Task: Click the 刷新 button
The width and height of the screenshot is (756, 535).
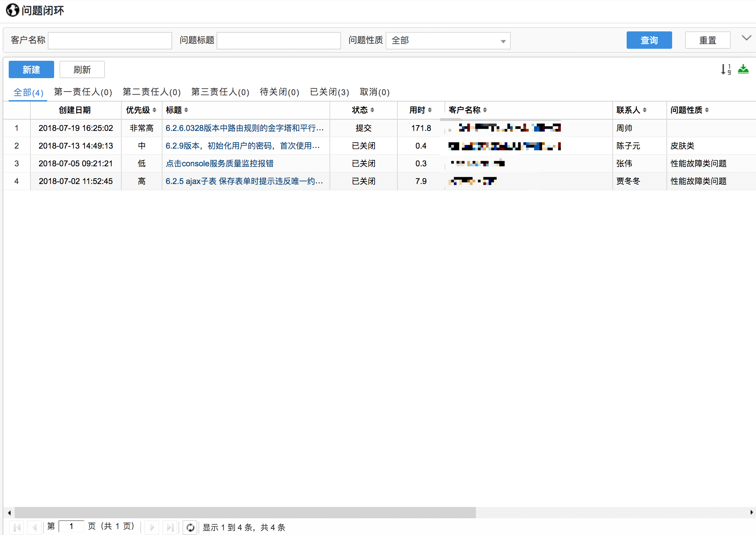Action: tap(82, 69)
